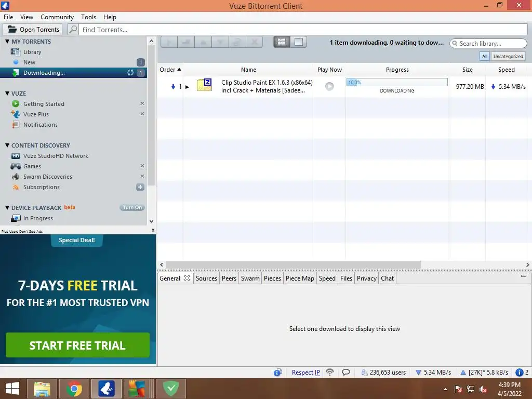Open Swarm Discoveries
532x399 pixels.
pos(47,177)
